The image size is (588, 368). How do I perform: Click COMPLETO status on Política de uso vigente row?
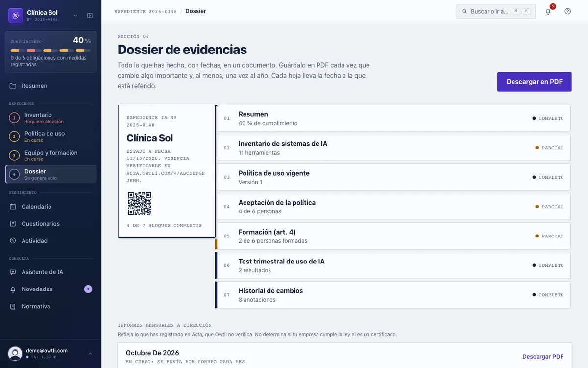pos(548,177)
